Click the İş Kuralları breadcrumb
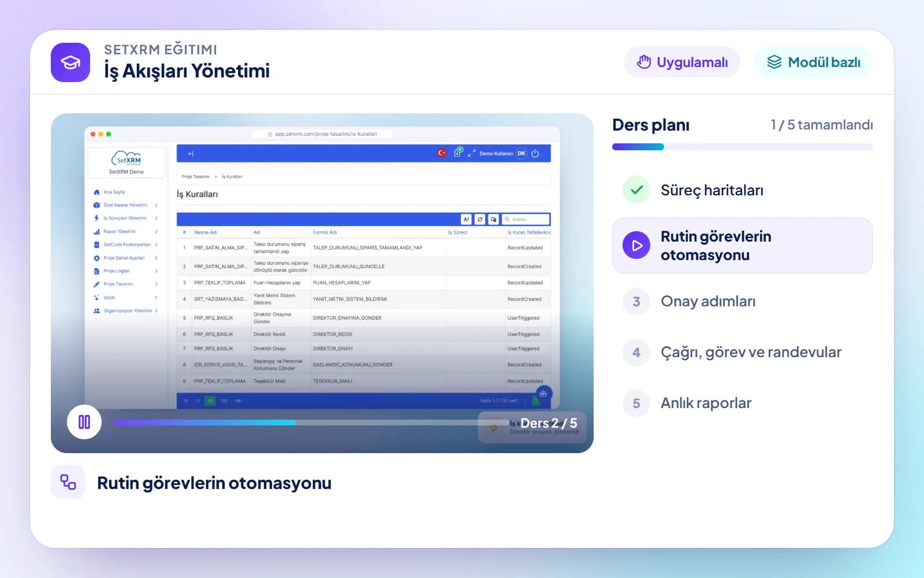 [232, 177]
